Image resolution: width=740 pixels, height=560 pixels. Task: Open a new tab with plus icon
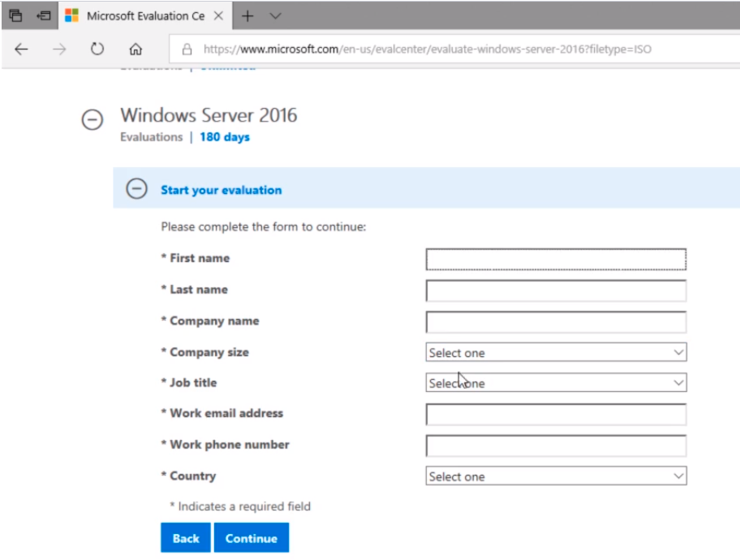tap(247, 16)
